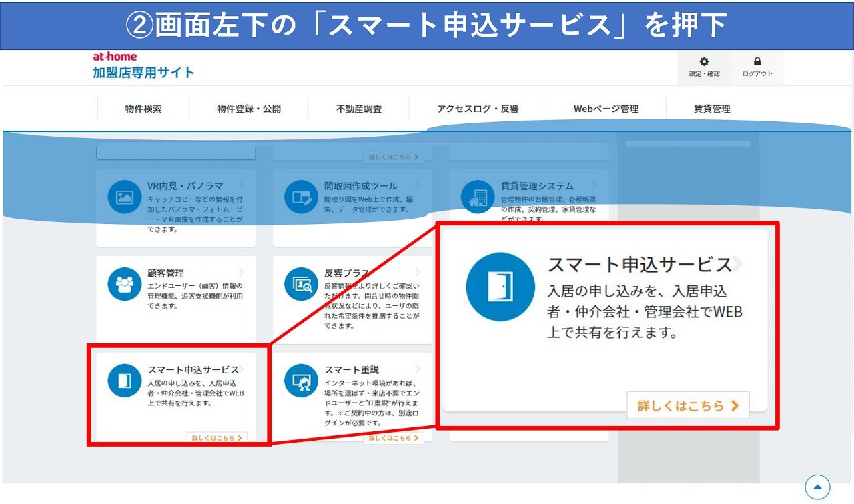Image resolution: width=854 pixels, height=504 pixels.
Task: Click the 顧客管理 people icon
Action: [125, 284]
